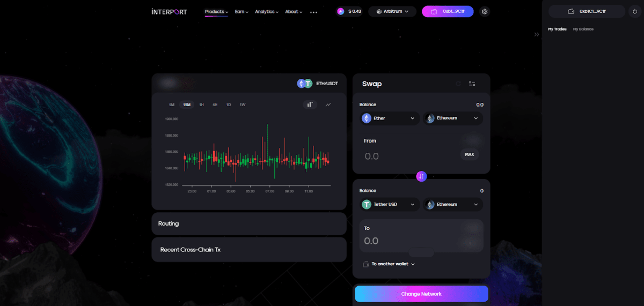
Task: Switch to My Balance tab
Action: coord(583,29)
